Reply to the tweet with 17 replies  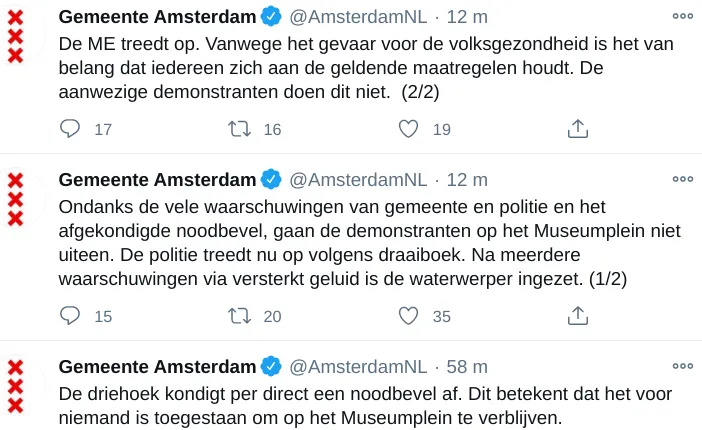coord(70,129)
